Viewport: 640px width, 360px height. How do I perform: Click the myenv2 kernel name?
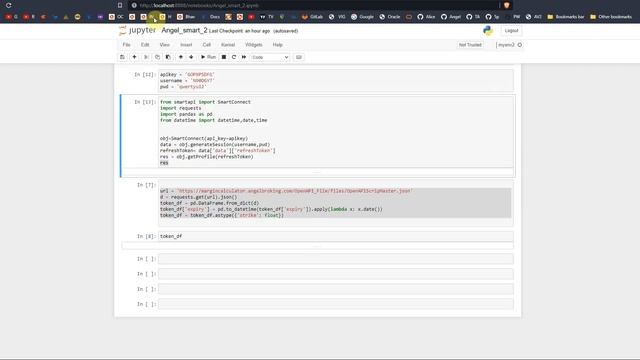[x=506, y=45]
